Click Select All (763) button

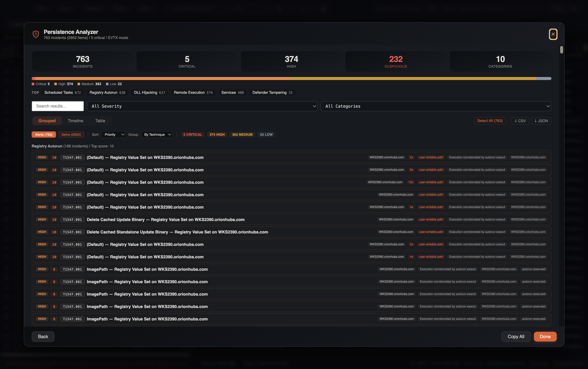(490, 121)
